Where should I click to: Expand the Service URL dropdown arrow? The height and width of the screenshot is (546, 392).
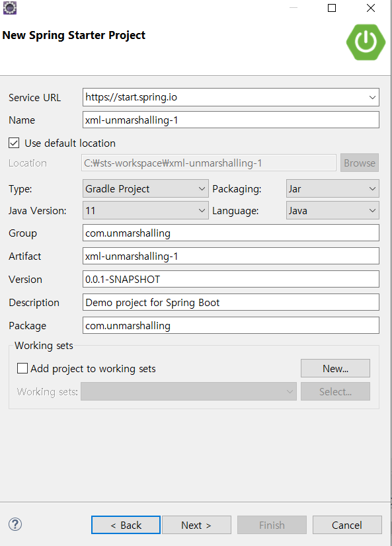pos(372,97)
